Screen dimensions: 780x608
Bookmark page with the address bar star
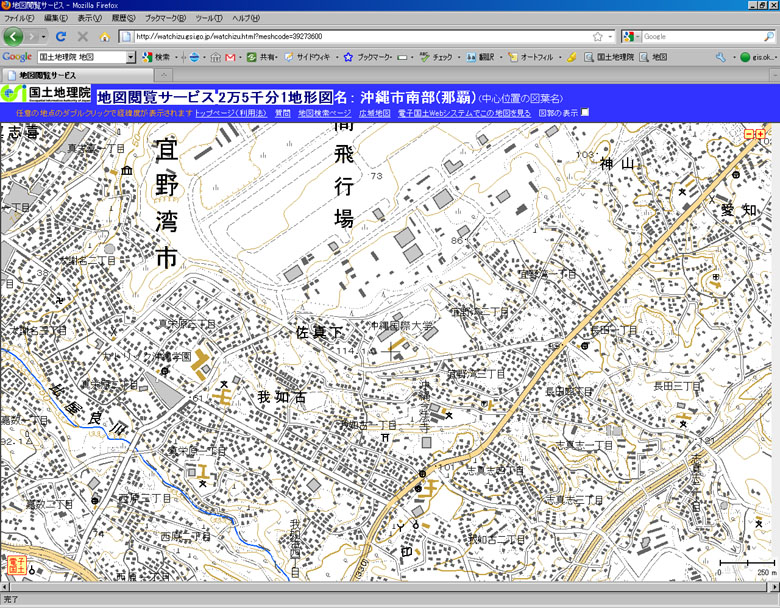click(x=597, y=36)
